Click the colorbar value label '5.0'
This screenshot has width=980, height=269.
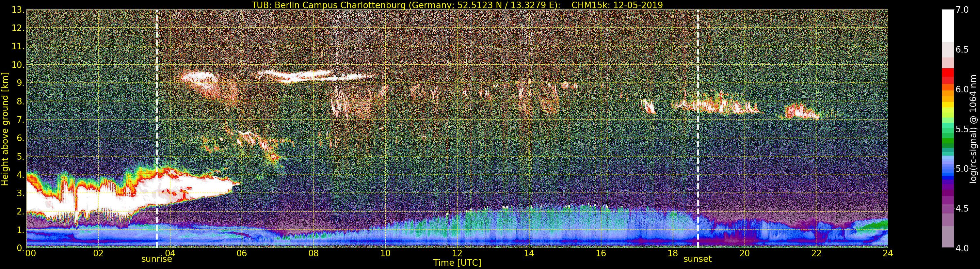962,168
